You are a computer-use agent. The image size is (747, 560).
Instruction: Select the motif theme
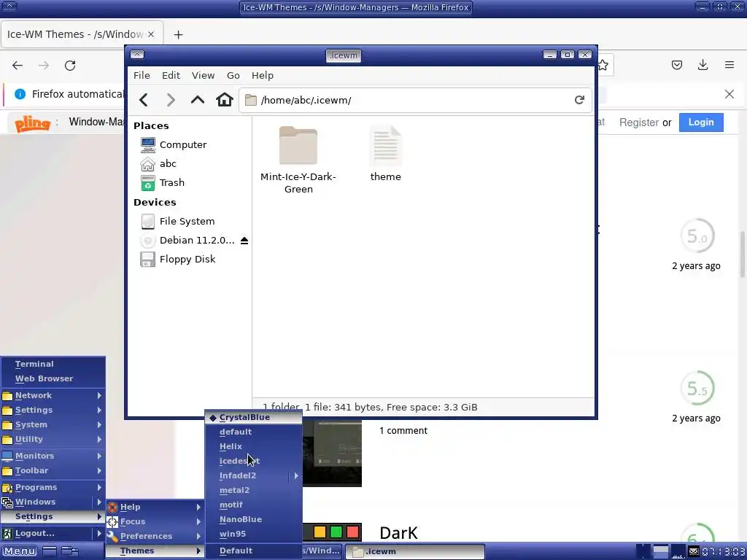pos(253,505)
